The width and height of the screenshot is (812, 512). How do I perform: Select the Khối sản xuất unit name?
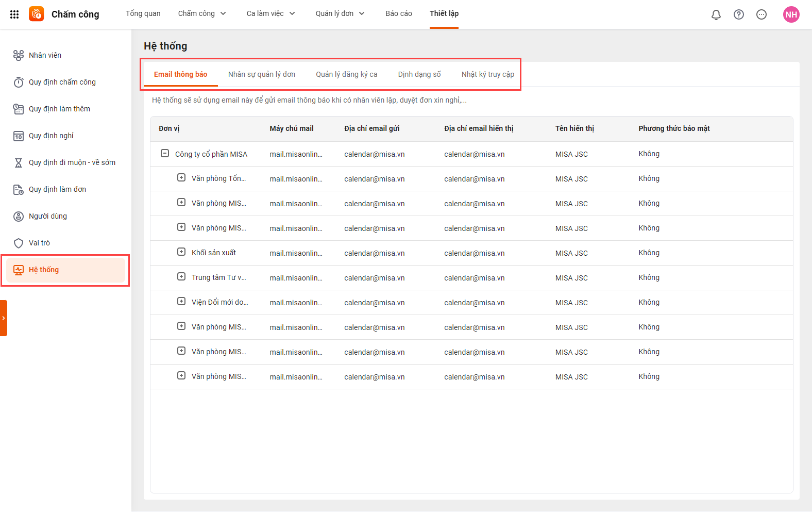pos(214,253)
